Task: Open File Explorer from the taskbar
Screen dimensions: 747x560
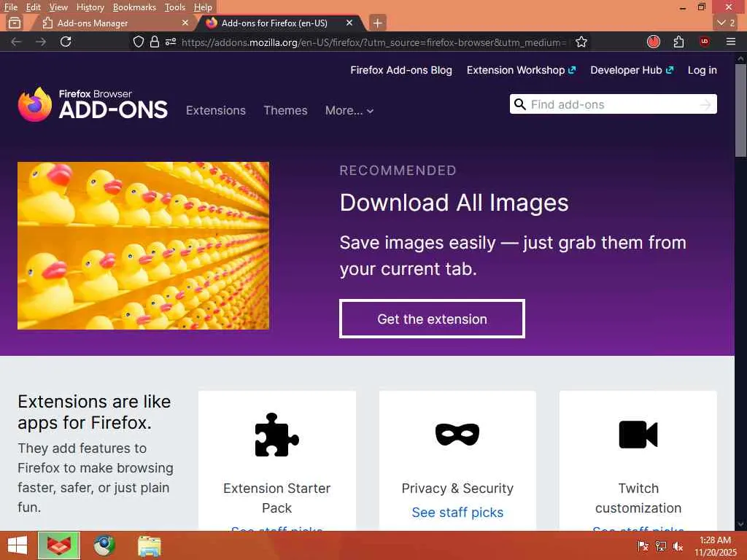Action: click(x=150, y=545)
